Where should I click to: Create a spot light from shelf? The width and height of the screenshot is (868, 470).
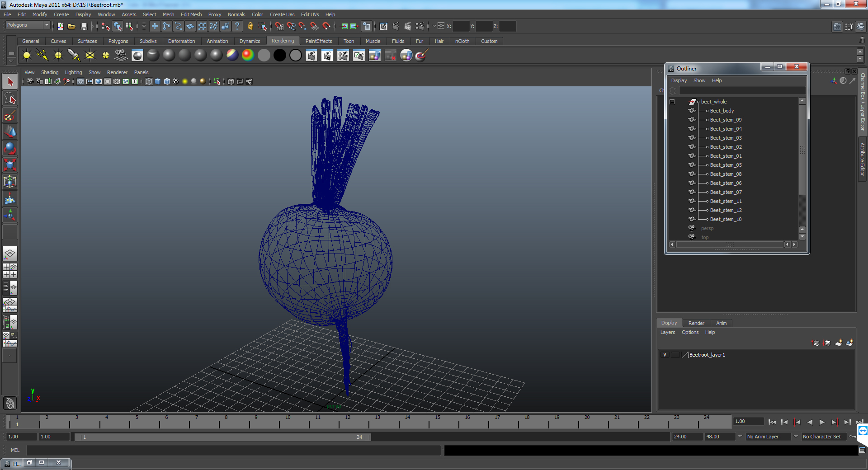click(x=74, y=56)
